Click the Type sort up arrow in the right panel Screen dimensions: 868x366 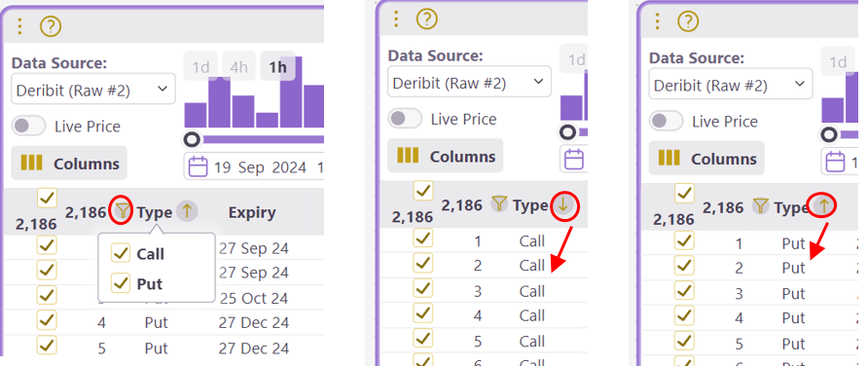tap(823, 206)
